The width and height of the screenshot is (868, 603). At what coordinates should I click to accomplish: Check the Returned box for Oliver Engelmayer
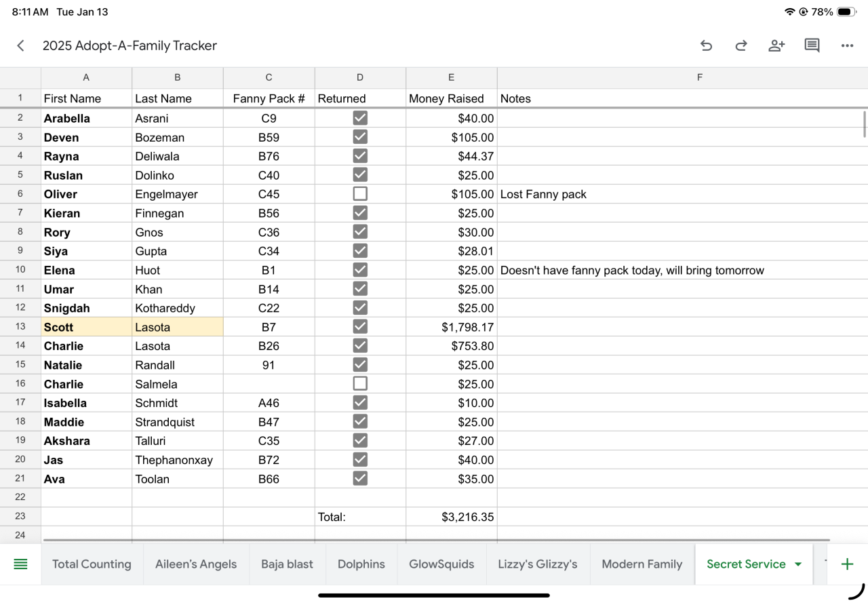click(360, 194)
